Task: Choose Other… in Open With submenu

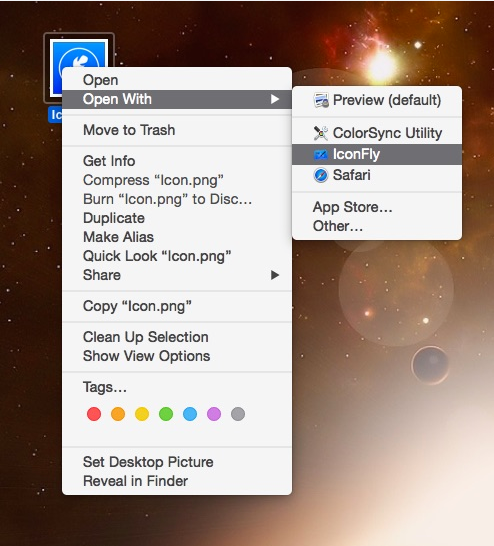Action: coord(377,226)
